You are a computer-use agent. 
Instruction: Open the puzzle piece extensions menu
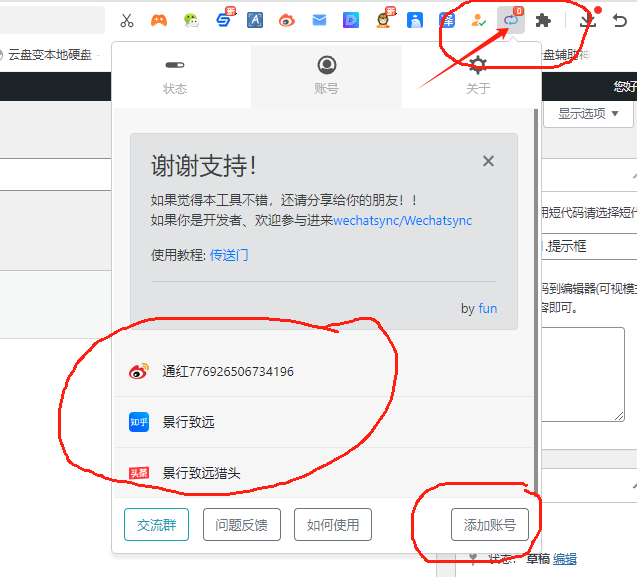pyautogui.click(x=543, y=20)
